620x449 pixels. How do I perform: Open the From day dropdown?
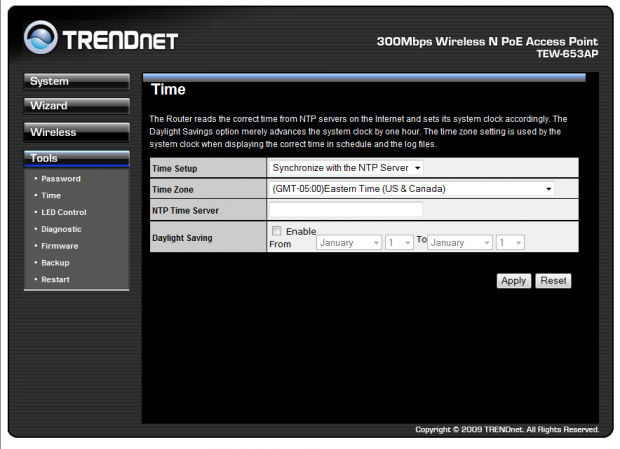point(399,242)
